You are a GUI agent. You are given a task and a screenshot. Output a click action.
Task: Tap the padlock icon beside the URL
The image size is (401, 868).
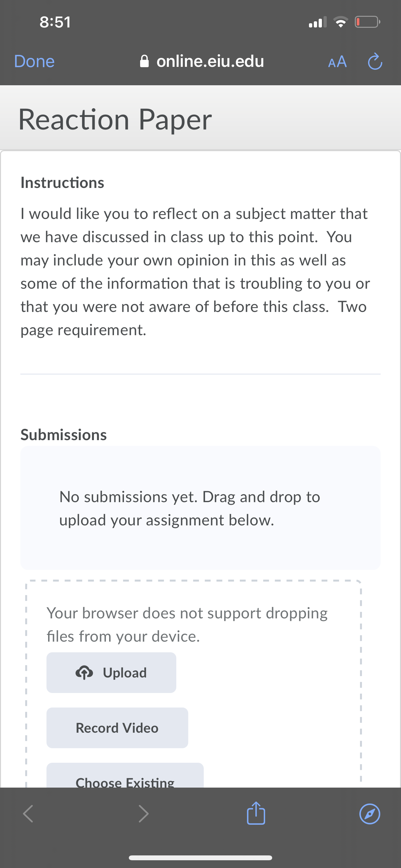click(144, 61)
